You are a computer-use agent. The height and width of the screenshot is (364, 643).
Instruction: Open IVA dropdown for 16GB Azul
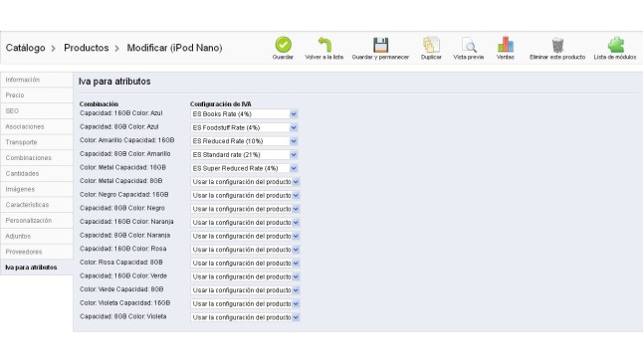(244, 114)
